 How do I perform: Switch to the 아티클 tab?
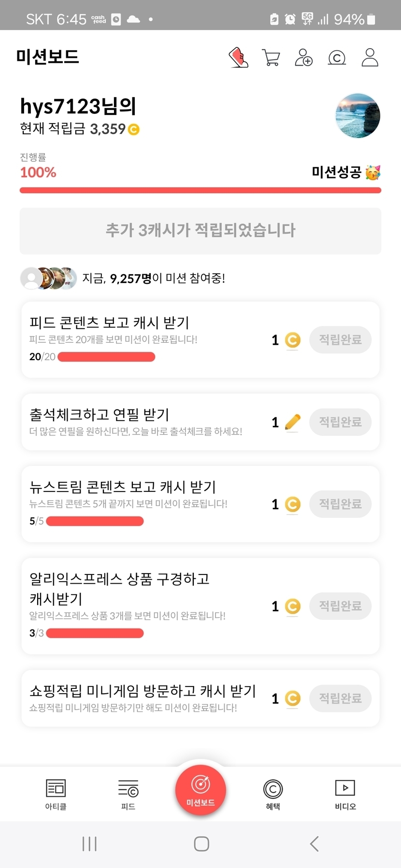coord(56,794)
